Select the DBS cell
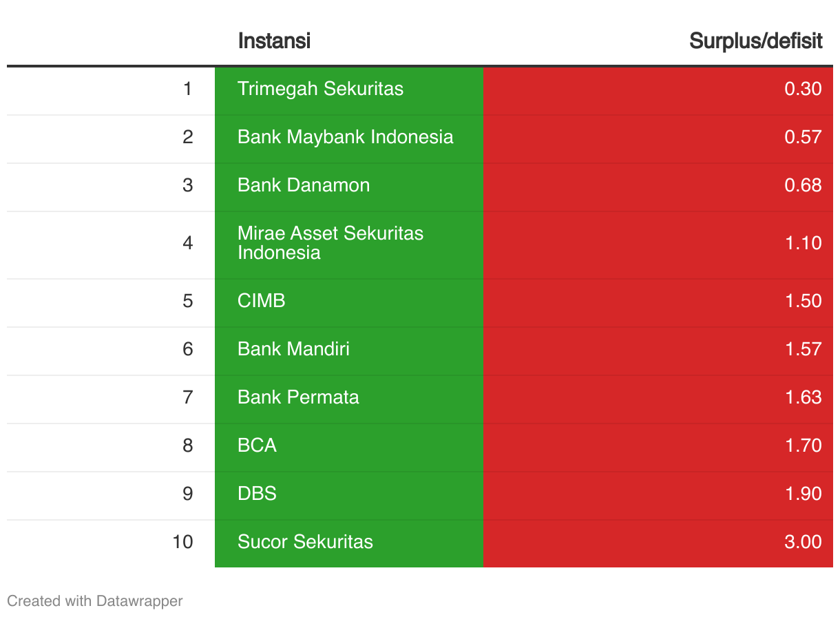The width and height of the screenshot is (840, 617). click(349, 494)
